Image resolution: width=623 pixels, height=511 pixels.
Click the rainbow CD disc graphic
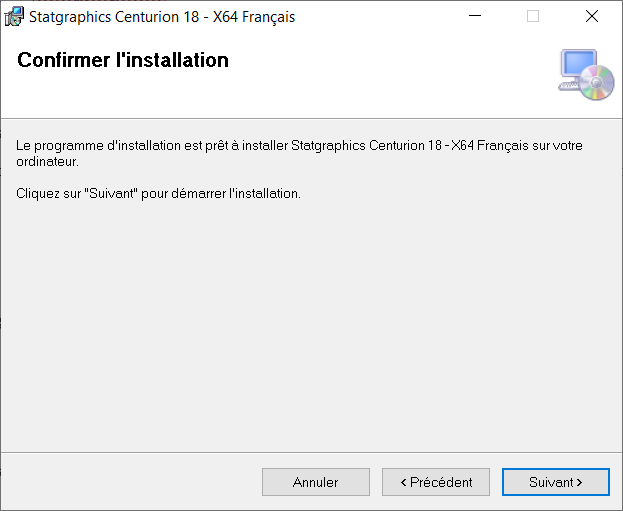596,82
